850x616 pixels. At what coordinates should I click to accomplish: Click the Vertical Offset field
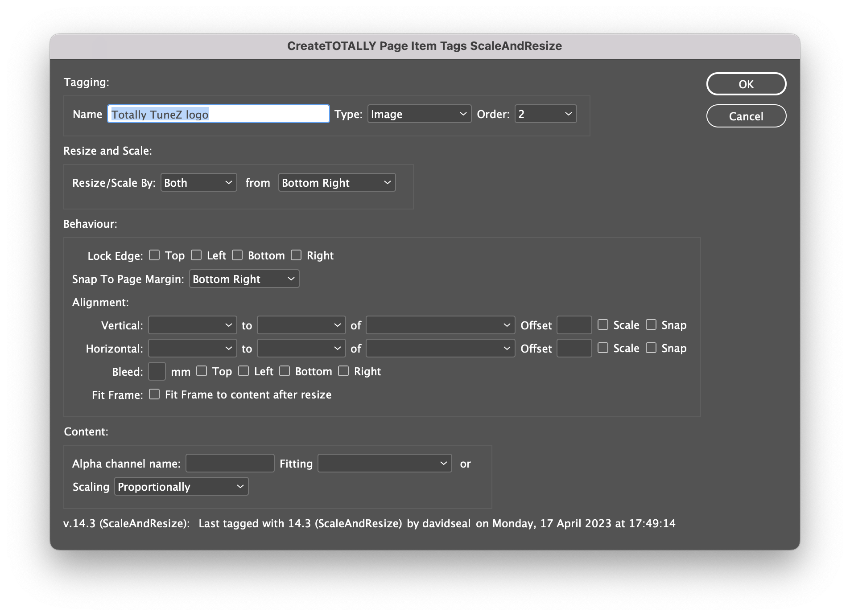coord(574,325)
